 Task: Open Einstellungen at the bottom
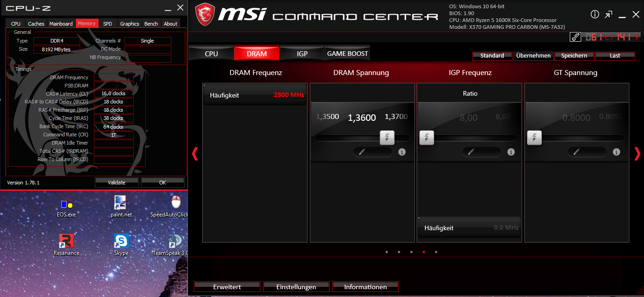[296, 287]
